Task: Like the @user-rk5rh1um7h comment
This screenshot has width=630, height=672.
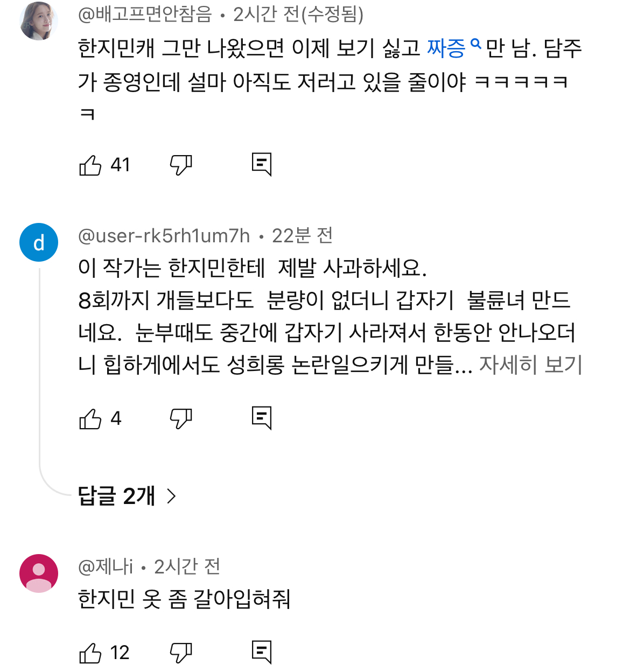Action: [x=90, y=419]
